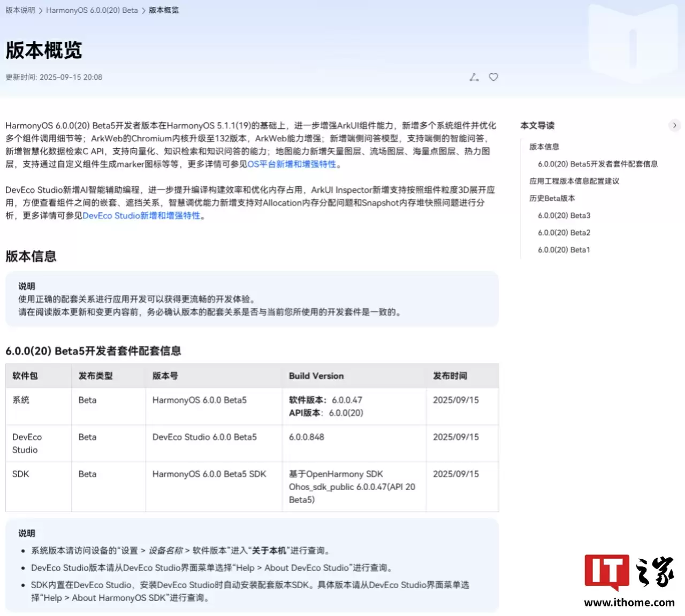Open the HarmonyOS 6.0.0(20) Beta breadcrumb
685x616 pixels.
93,10
